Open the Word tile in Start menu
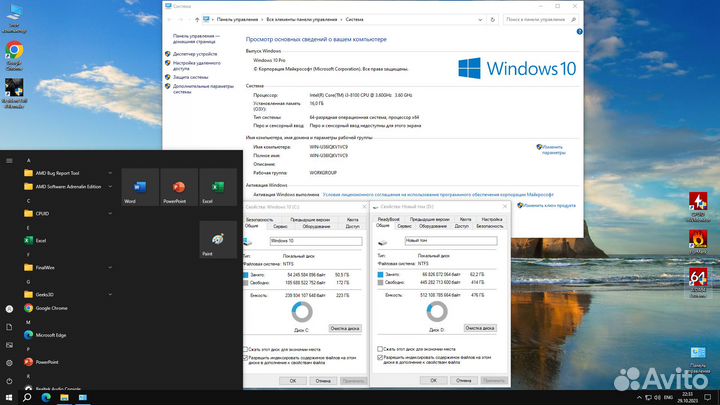 140,187
